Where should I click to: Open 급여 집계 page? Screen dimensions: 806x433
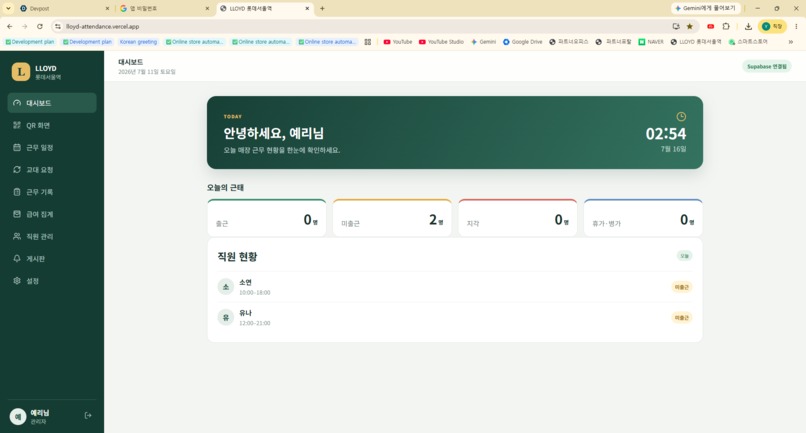tap(52, 214)
